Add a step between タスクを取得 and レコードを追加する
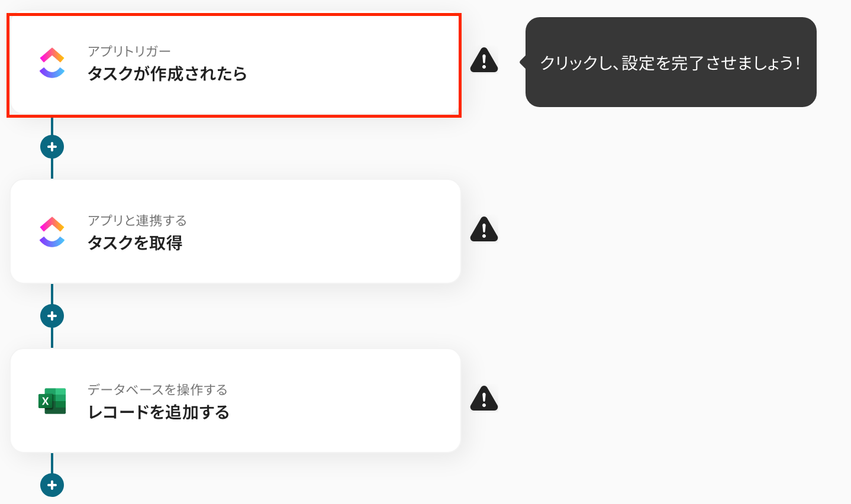Screen dimensions: 851x504 click(x=52, y=316)
